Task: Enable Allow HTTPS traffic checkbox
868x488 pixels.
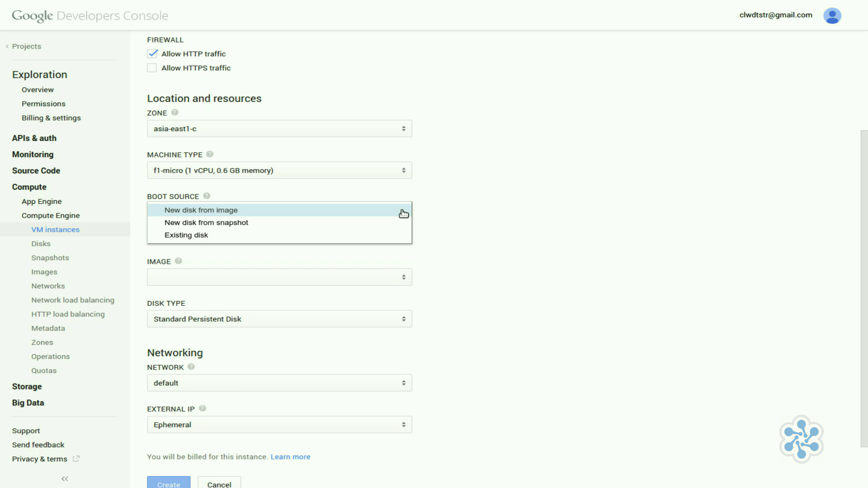Action: (x=152, y=68)
